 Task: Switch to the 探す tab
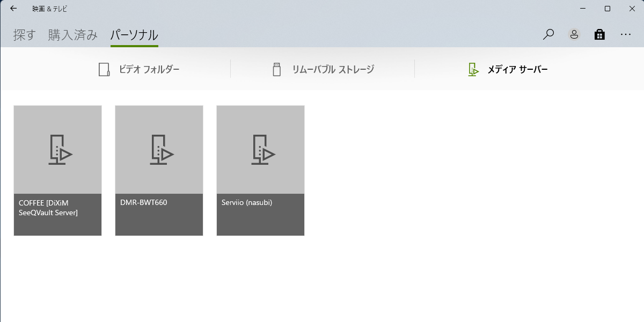click(x=24, y=35)
